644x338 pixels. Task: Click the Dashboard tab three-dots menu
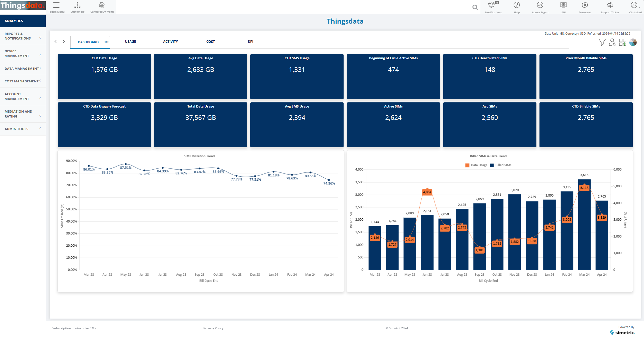(107, 42)
